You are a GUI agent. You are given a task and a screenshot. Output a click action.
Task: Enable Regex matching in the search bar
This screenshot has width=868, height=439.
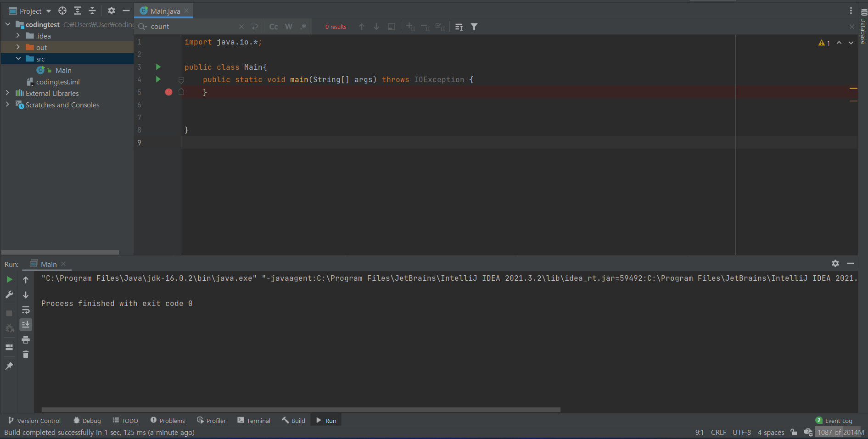[x=303, y=27]
